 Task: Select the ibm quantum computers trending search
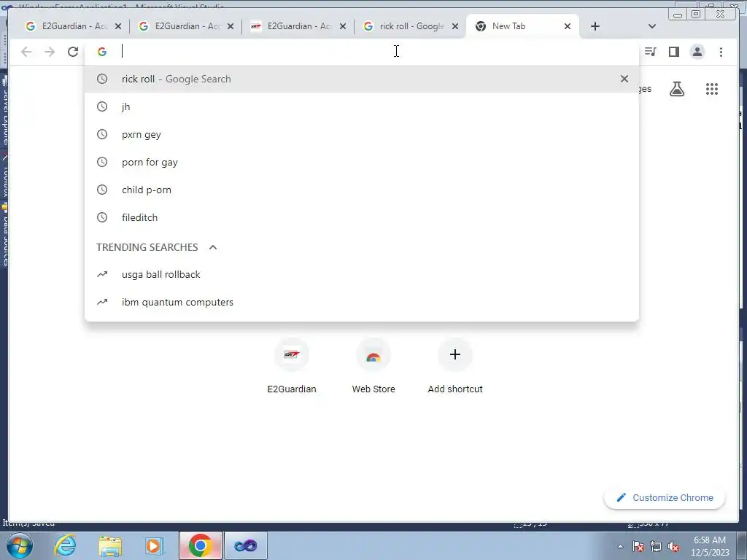coord(362,302)
